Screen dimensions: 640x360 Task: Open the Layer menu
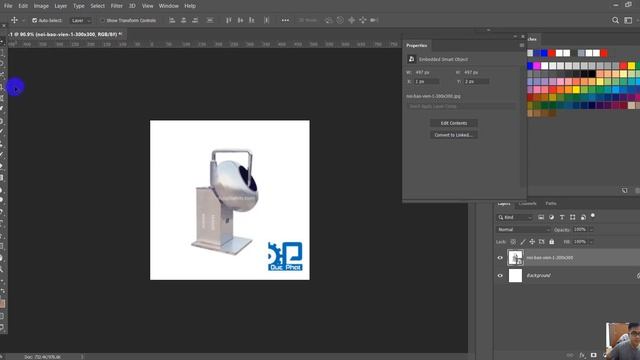coord(60,6)
